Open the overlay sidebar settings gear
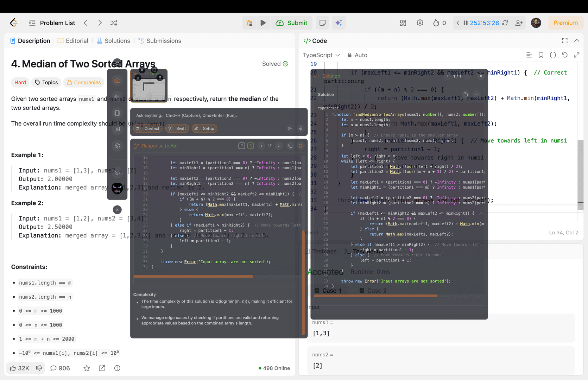The width and height of the screenshot is (588, 380). pyautogui.click(x=117, y=146)
